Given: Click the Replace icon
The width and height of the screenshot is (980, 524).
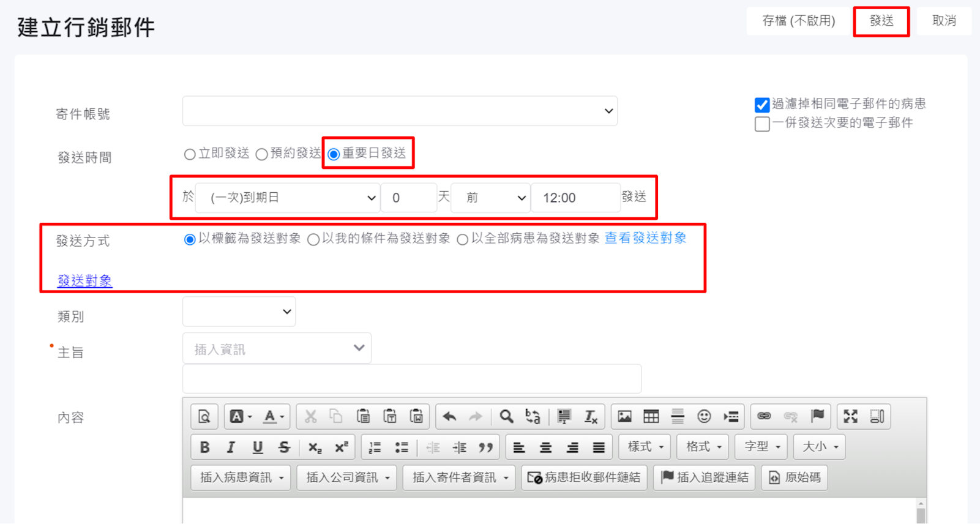Looking at the screenshot, I should (x=533, y=417).
